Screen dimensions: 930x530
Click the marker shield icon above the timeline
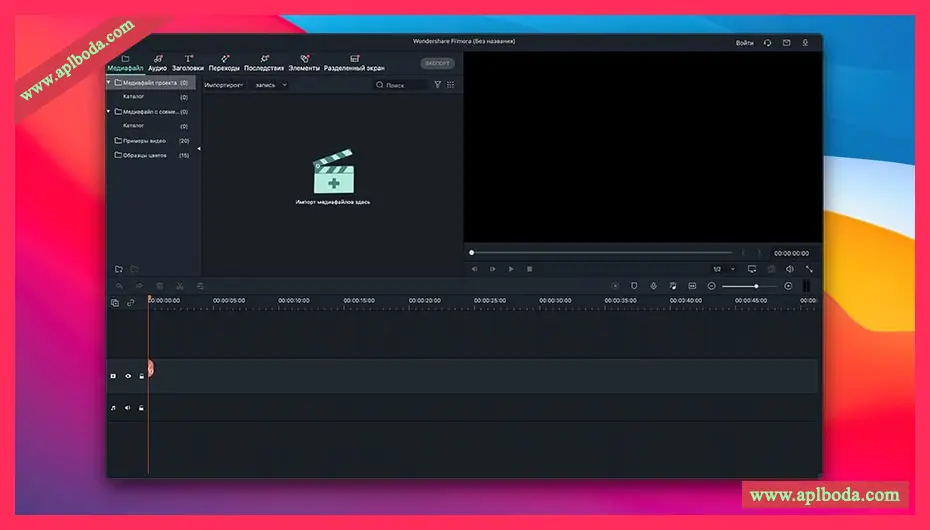[x=634, y=286]
